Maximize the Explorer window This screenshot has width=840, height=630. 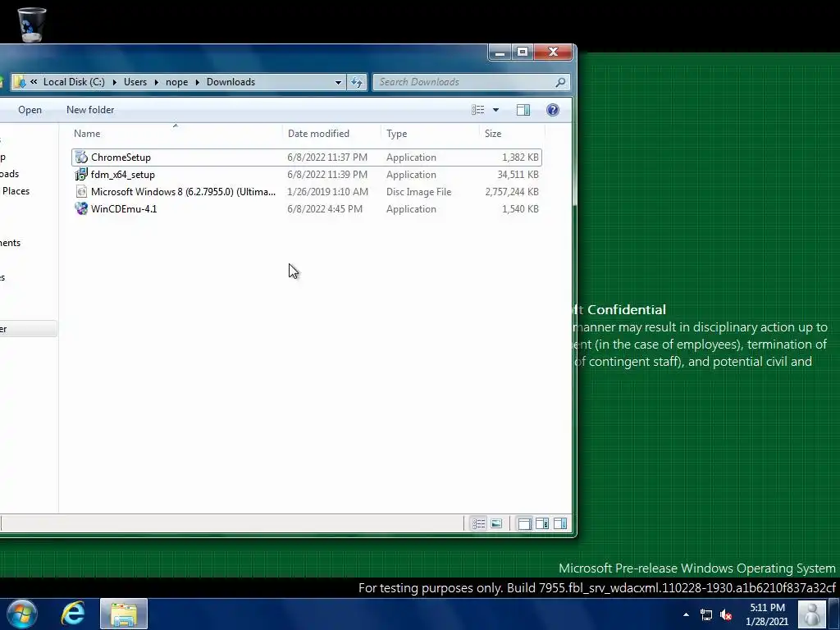pos(523,52)
